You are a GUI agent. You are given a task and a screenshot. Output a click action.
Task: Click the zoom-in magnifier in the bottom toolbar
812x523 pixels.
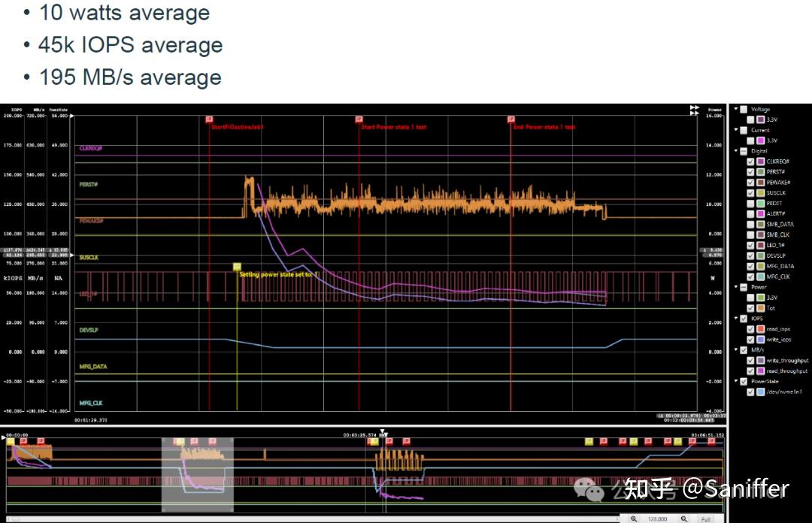[634, 517]
